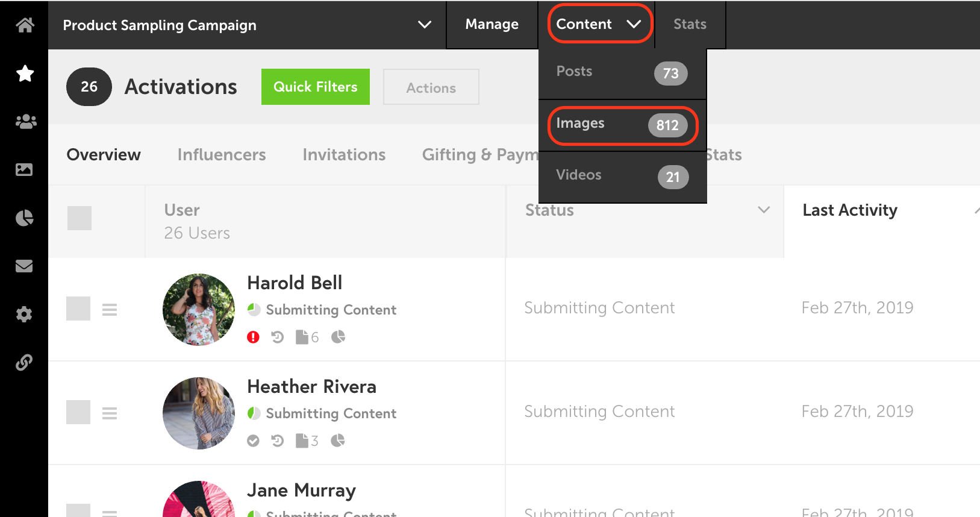Switch to Gifting & Payments tab
Viewport: 980px width, 517px height.
(x=480, y=155)
